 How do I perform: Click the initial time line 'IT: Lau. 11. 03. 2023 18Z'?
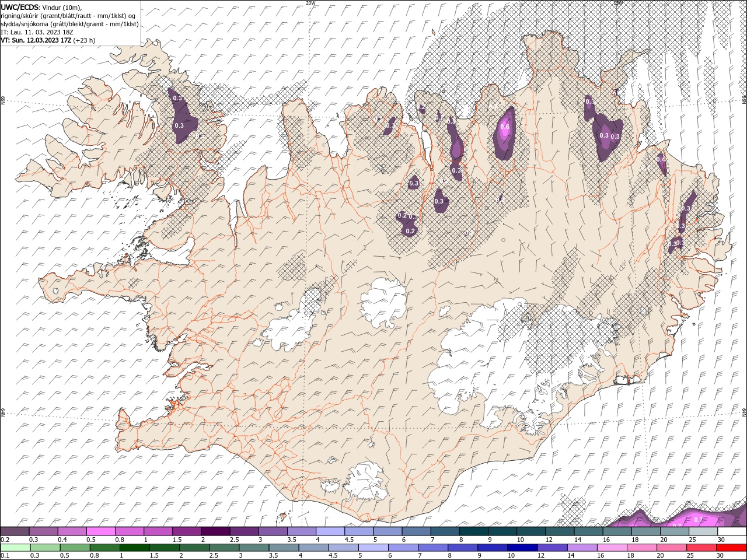pos(37,32)
